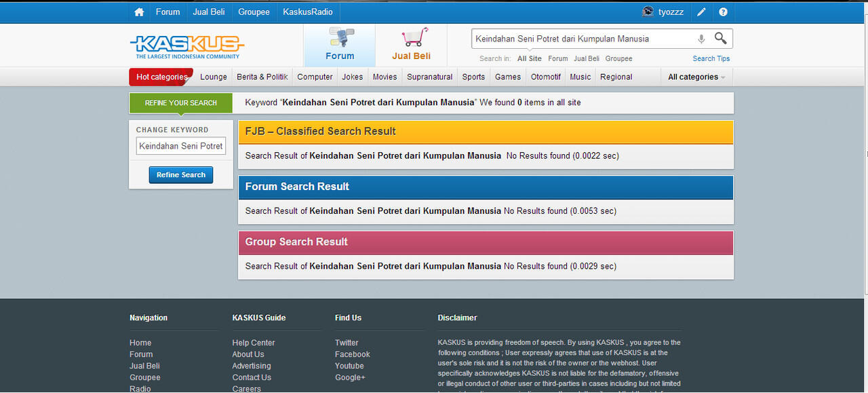This screenshot has width=868, height=393.
Task: Open the Regional category
Action: (616, 77)
